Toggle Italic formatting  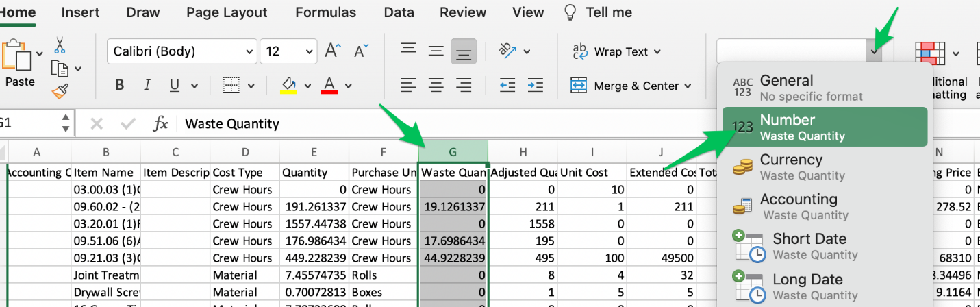147,86
